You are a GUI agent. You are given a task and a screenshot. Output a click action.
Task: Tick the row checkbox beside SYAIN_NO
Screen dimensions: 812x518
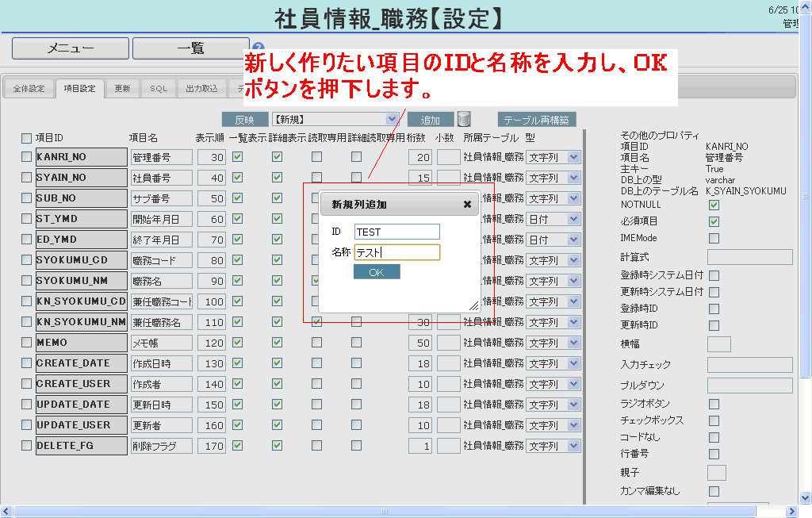[x=27, y=178]
